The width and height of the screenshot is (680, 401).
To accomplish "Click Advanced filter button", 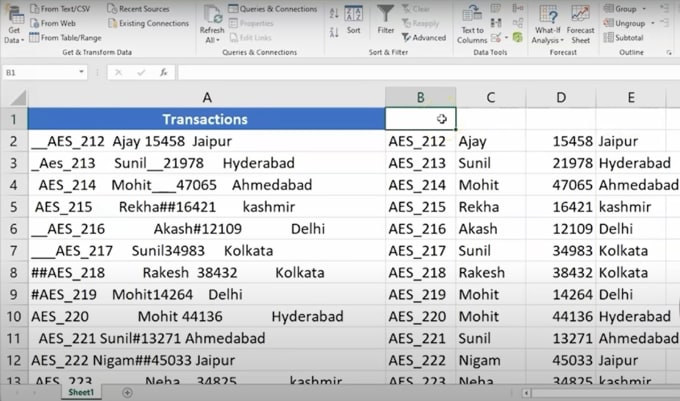I will 423,38.
